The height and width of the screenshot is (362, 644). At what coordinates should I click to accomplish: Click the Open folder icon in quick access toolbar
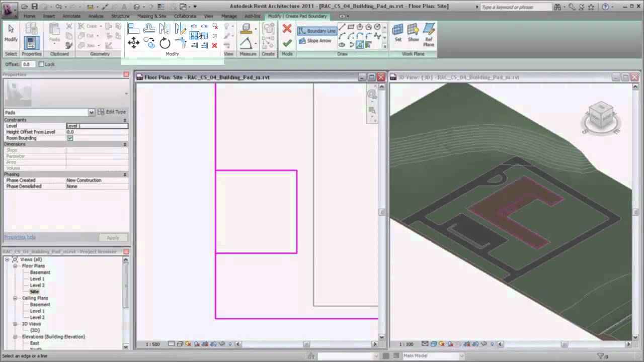tap(25, 7)
